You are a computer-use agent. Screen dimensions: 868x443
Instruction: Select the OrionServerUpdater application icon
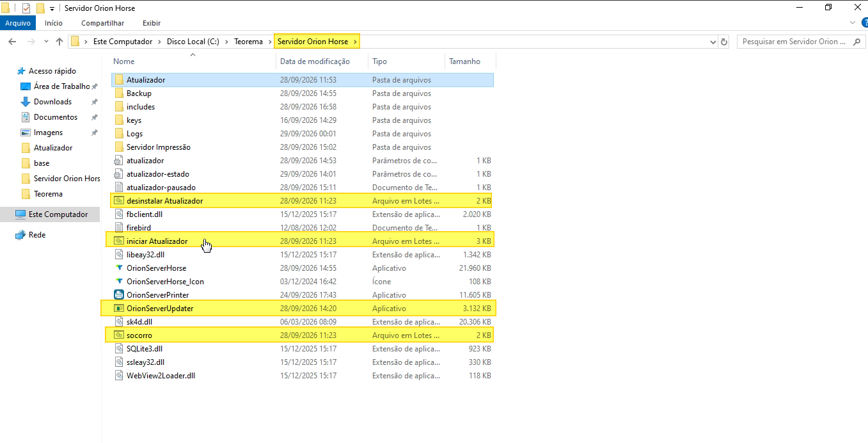coord(118,308)
